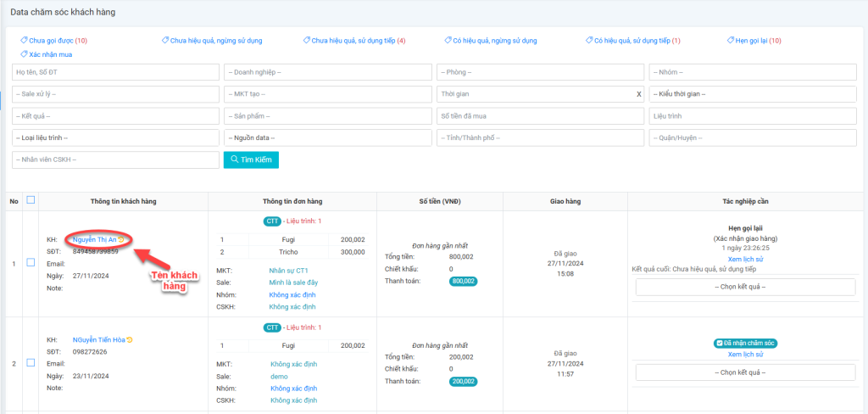Open the Doanh nghiệp dropdown
868x414 pixels.
pos(327,72)
